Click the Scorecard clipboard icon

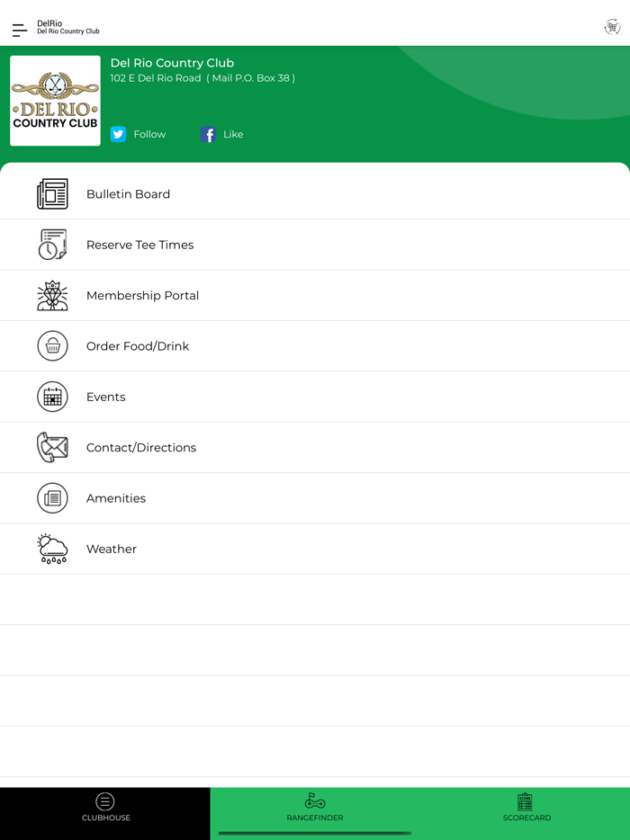point(525,801)
